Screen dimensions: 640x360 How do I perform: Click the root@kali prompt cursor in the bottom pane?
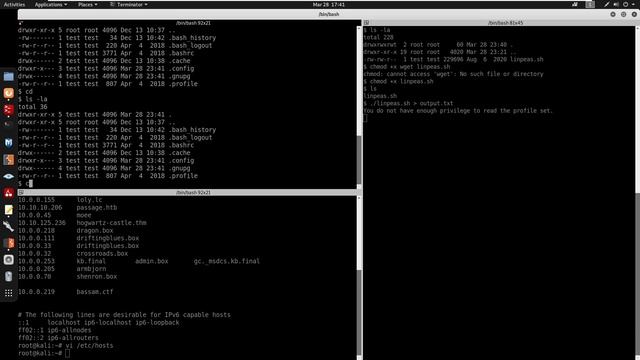(67, 353)
